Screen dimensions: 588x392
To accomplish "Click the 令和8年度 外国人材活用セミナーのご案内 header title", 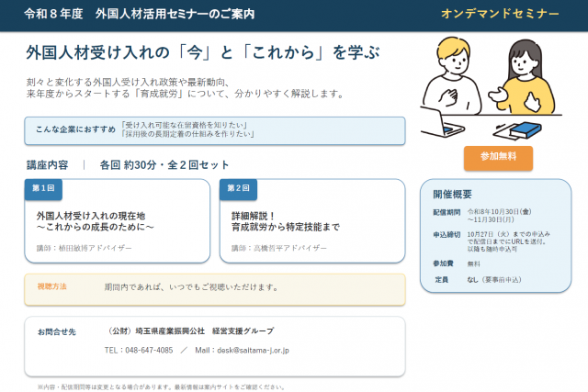I will coord(140,14).
